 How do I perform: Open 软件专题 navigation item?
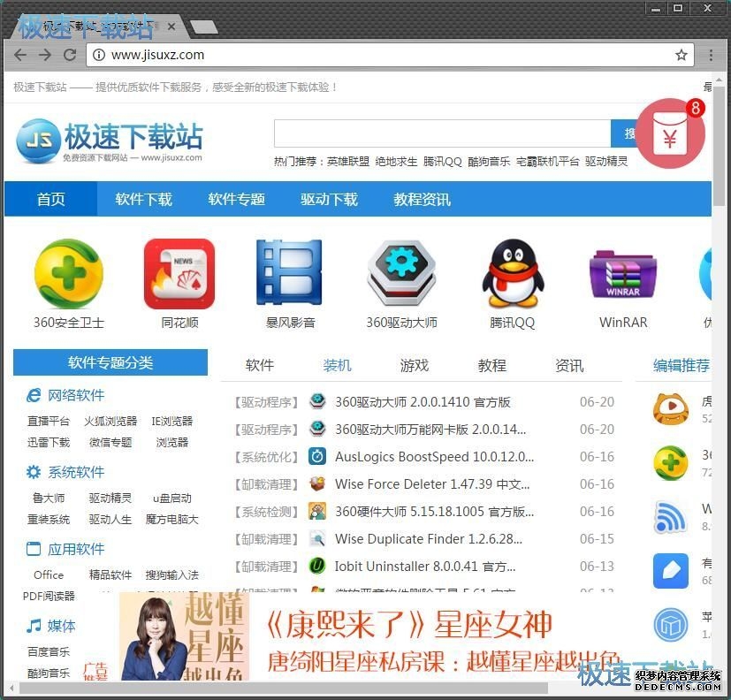236,199
